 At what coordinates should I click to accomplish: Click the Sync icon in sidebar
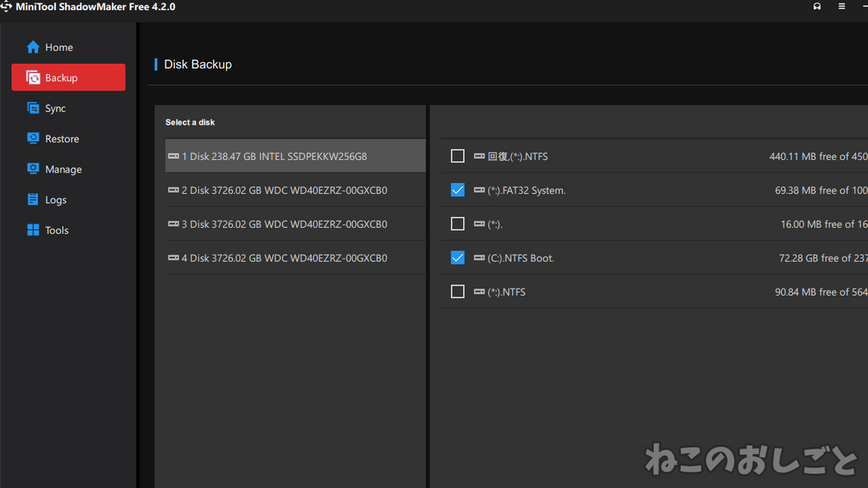pos(33,108)
